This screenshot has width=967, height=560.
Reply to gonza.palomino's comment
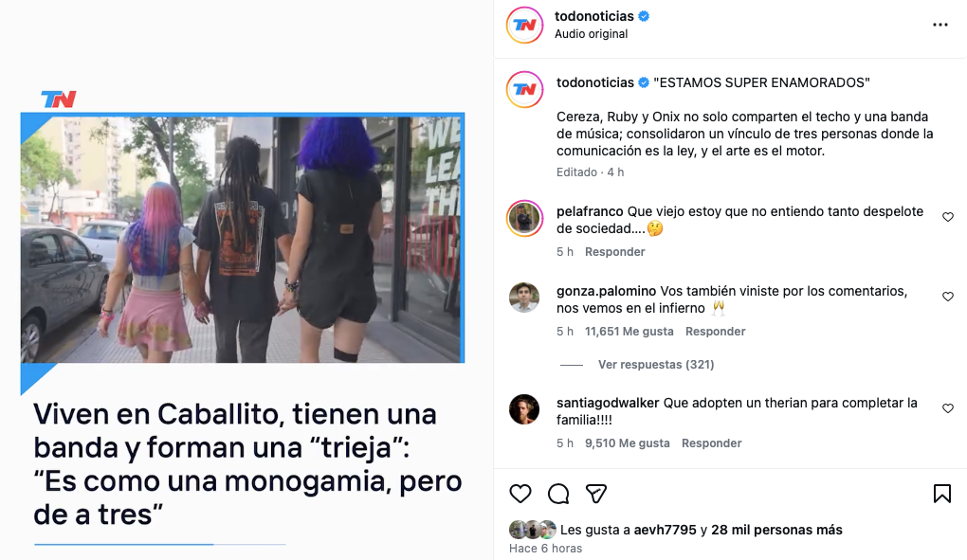coord(716,332)
